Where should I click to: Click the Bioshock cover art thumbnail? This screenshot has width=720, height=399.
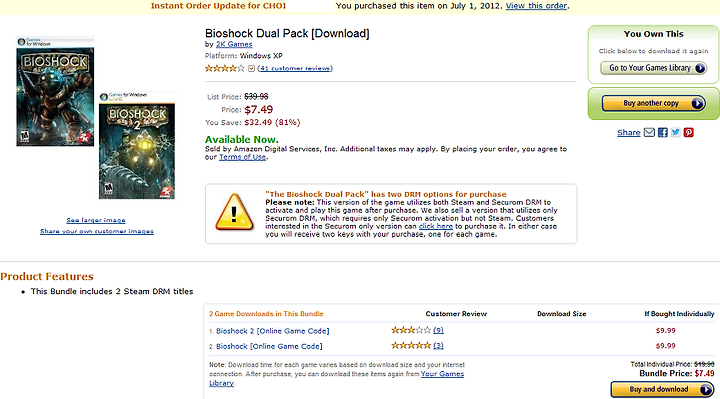tap(55, 91)
